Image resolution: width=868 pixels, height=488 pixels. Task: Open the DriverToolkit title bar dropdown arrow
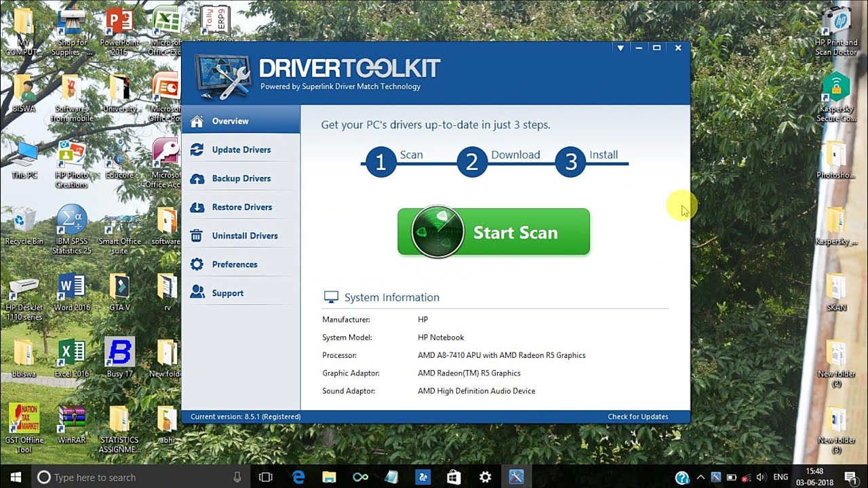(620, 48)
